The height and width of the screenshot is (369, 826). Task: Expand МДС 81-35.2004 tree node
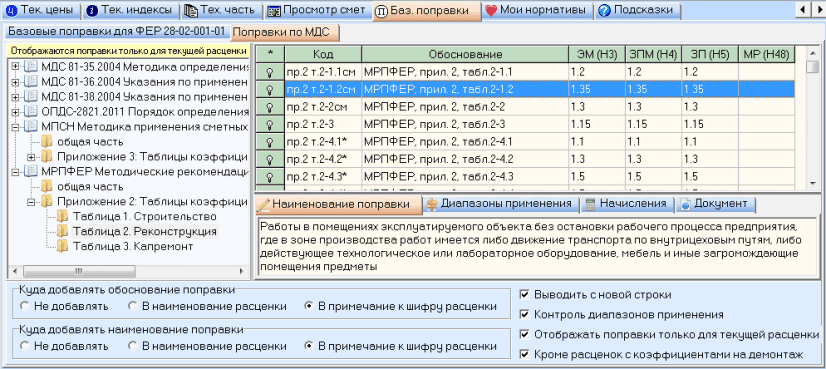[x=15, y=67]
